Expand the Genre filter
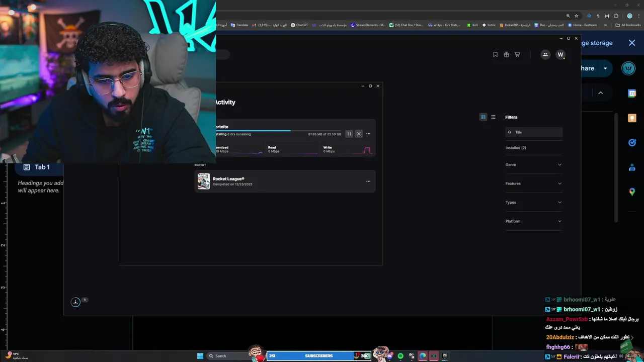This screenshot has width=644, height=362. (x=533, y=164)
